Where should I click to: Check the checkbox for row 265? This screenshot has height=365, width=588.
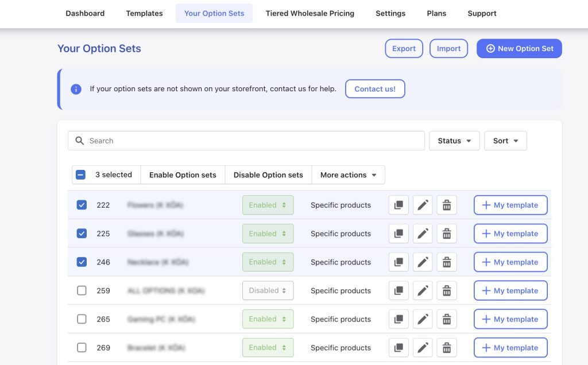click(82, 319)
